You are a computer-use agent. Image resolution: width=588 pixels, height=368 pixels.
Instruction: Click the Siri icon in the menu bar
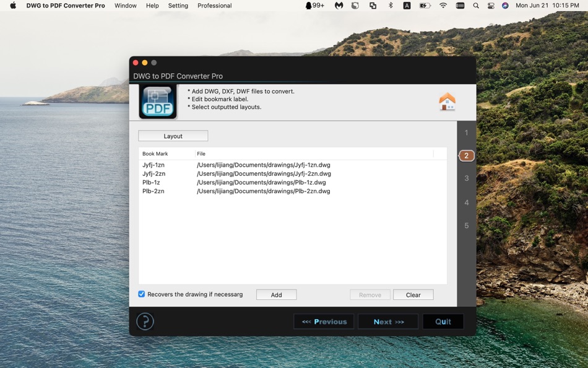505,5
